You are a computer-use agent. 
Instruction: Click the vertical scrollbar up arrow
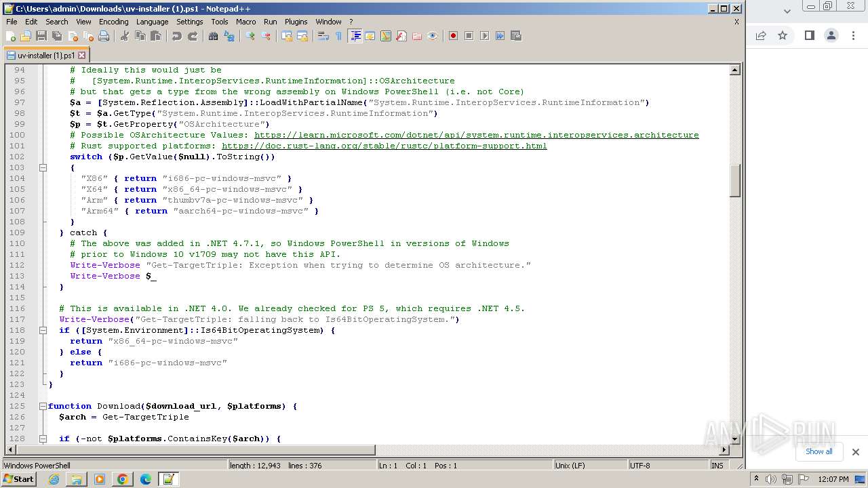(734, 70)
